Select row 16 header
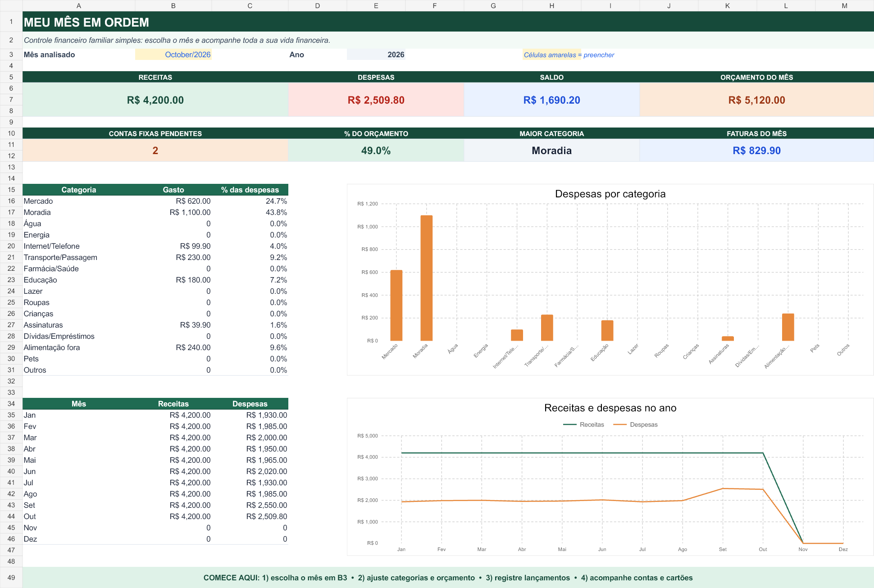The image size is (874, 588). [11, 201]
